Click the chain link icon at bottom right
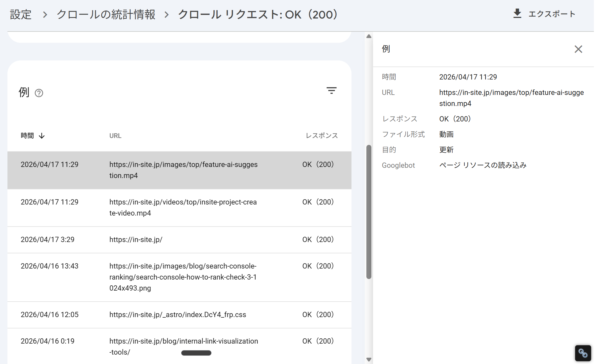 click(583, 353)
